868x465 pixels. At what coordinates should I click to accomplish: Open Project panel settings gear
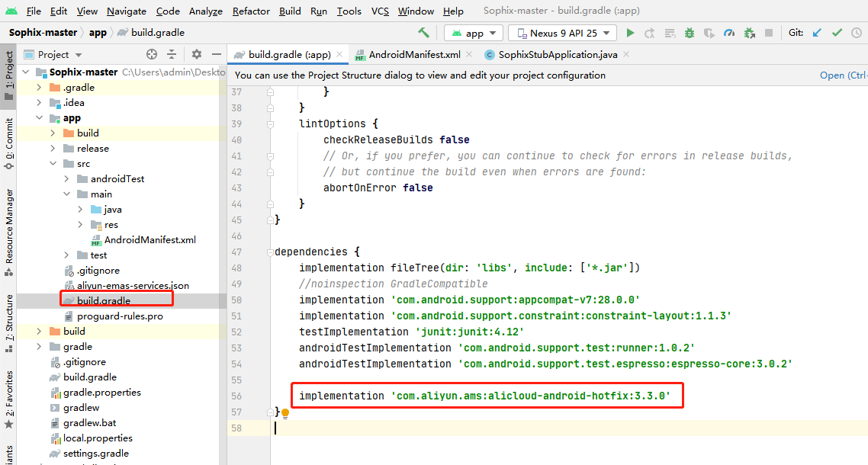(x=197, y=54)
